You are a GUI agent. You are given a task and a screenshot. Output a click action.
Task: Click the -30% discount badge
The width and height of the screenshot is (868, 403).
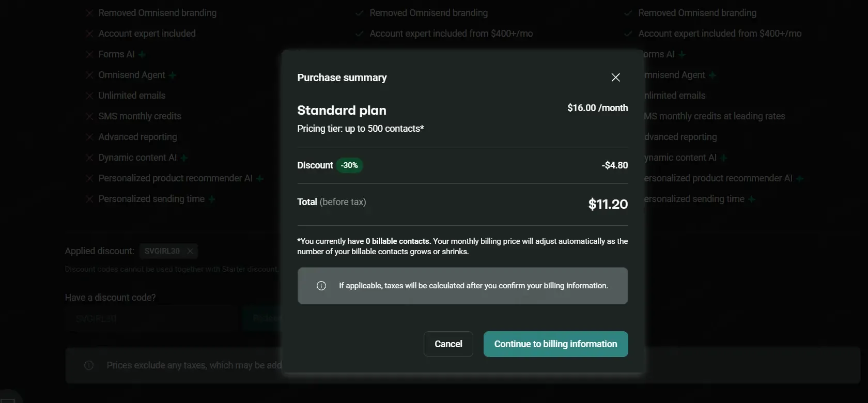click(x=350, y=165)
